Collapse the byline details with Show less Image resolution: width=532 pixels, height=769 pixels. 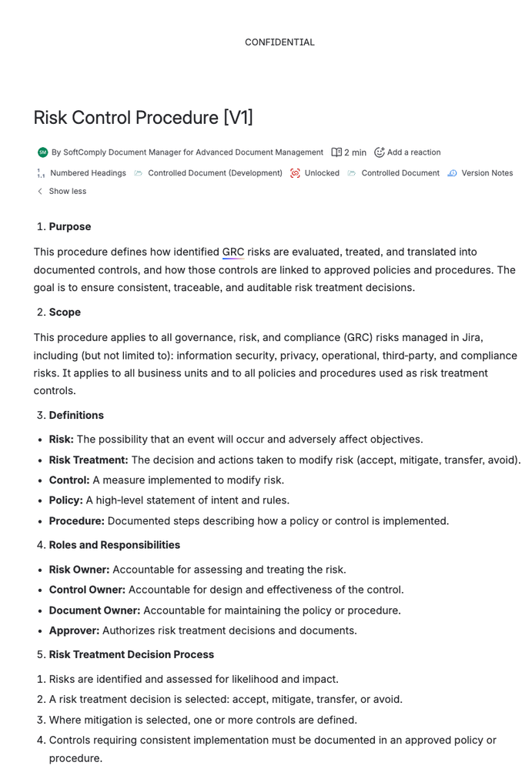click(x=67, y=191)
